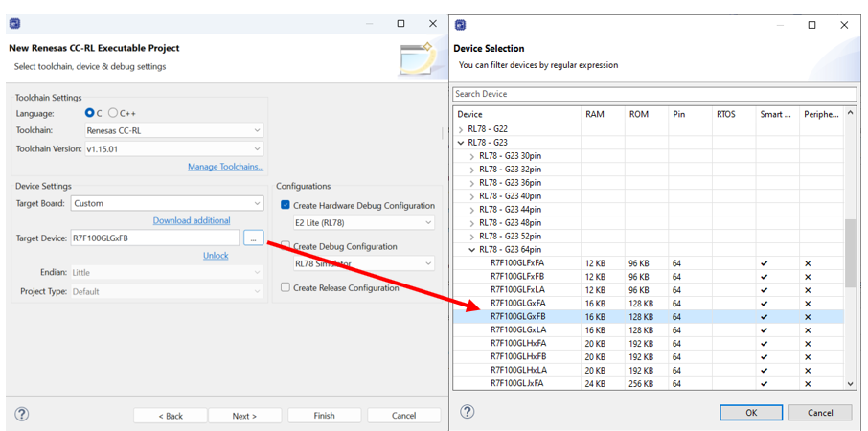Sort by the RAM column header

click(x=603, y=114)
